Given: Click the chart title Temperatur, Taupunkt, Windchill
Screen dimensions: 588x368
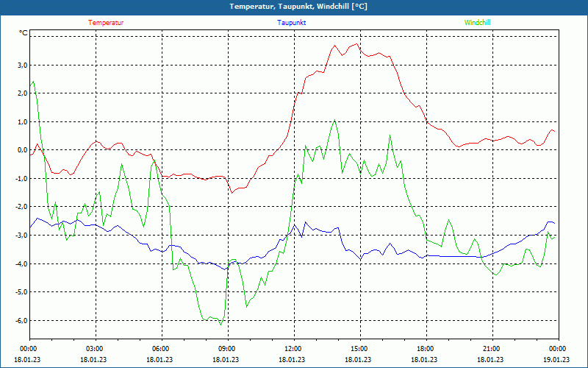Looking at the screenshot, I should 298,7.
